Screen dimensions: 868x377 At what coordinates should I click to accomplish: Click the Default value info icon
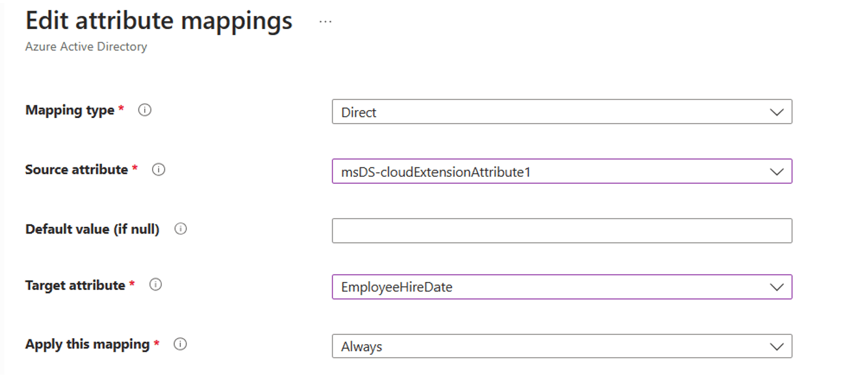click(181, 229)
